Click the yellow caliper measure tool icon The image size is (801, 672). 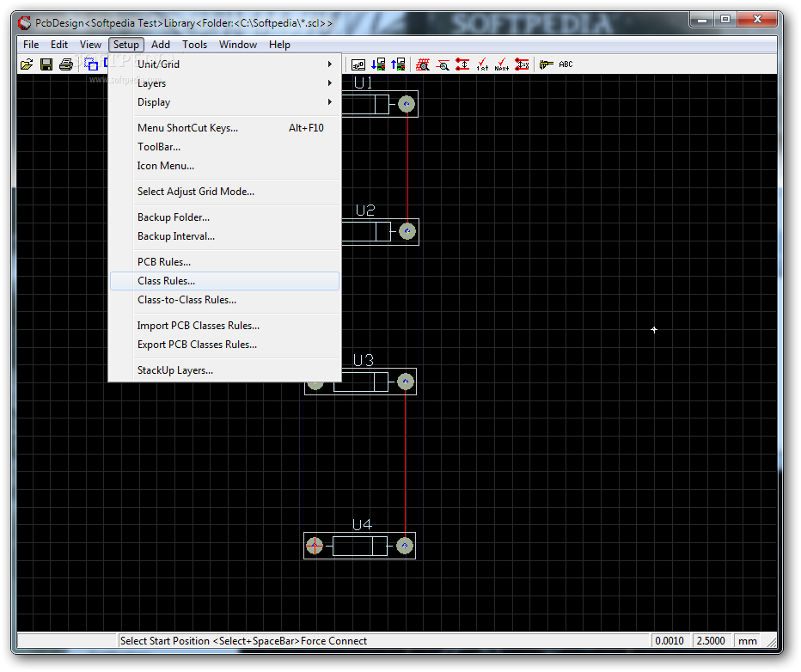pos(546,64)
